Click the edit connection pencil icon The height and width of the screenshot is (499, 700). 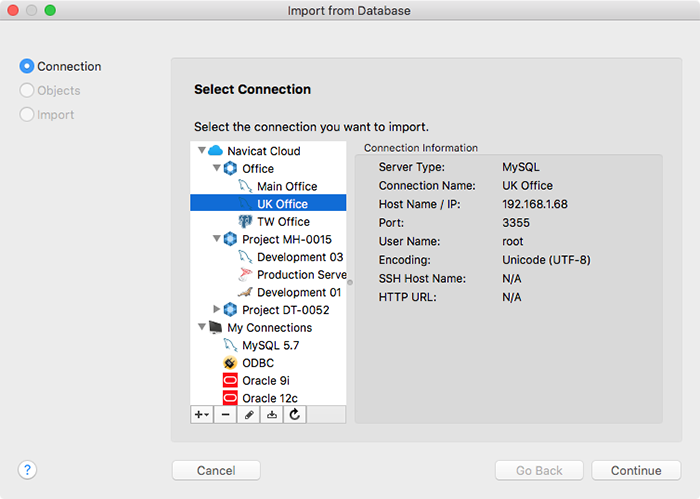tap(249, 415)
